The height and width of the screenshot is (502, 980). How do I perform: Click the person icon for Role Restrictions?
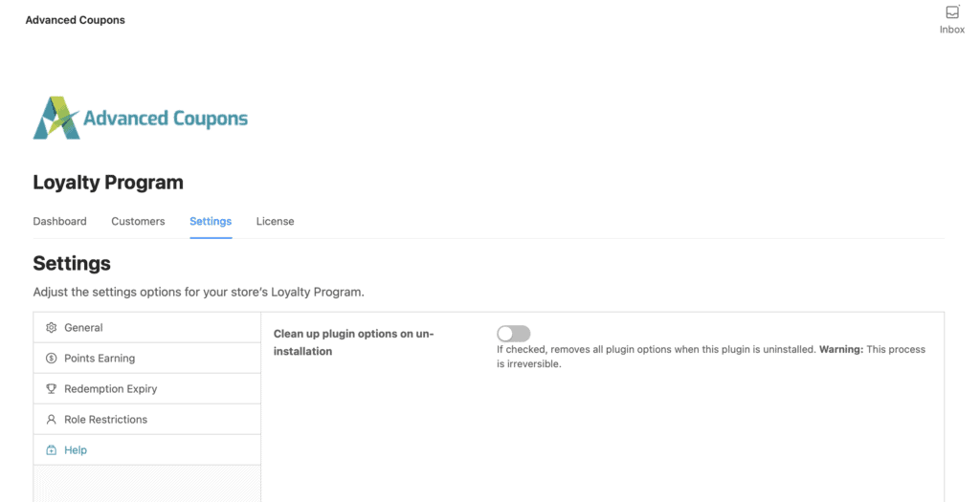52,420
